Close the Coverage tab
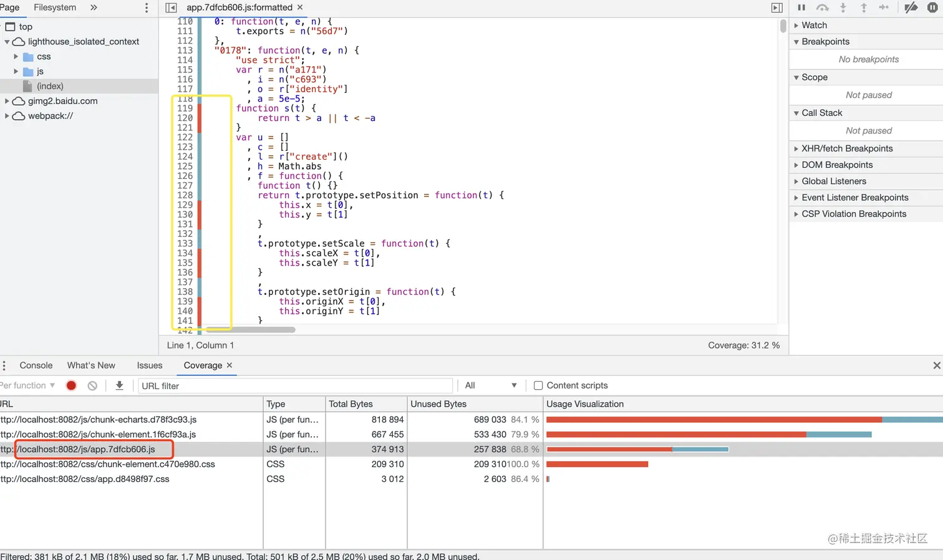The height and width of the screenshot is (560, 943). pos(230,365)
